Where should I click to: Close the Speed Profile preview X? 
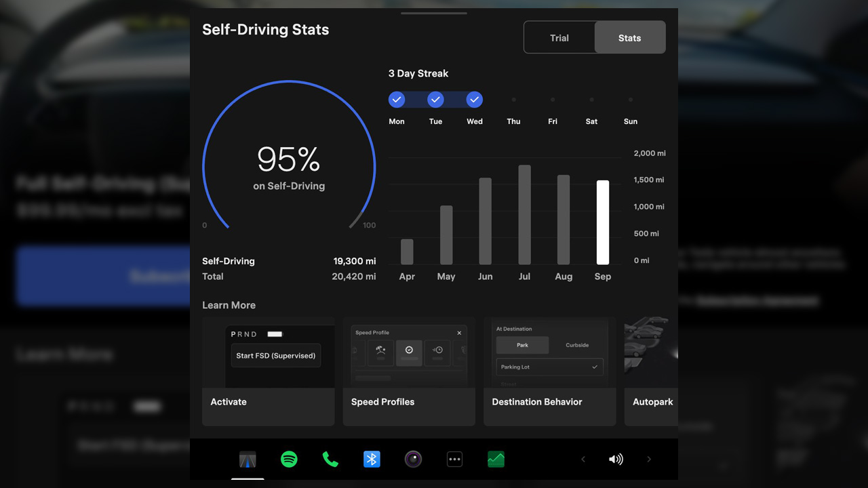point(459,333)
